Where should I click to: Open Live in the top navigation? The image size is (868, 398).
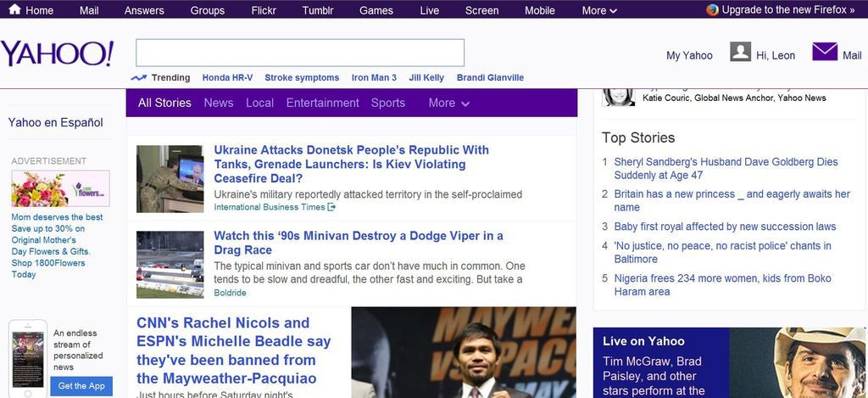(x=429, y=10)
